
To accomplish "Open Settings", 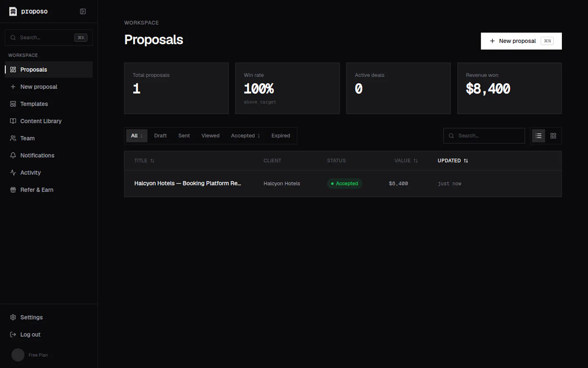I will tap(49, 317).
